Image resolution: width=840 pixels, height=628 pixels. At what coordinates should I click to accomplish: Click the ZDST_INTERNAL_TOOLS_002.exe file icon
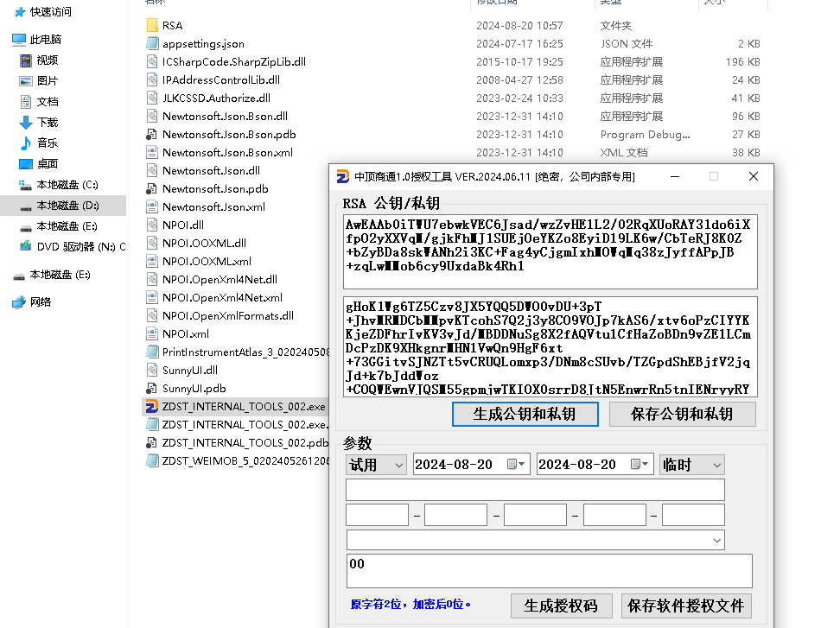pyautogui.click(x=152, y=406)
